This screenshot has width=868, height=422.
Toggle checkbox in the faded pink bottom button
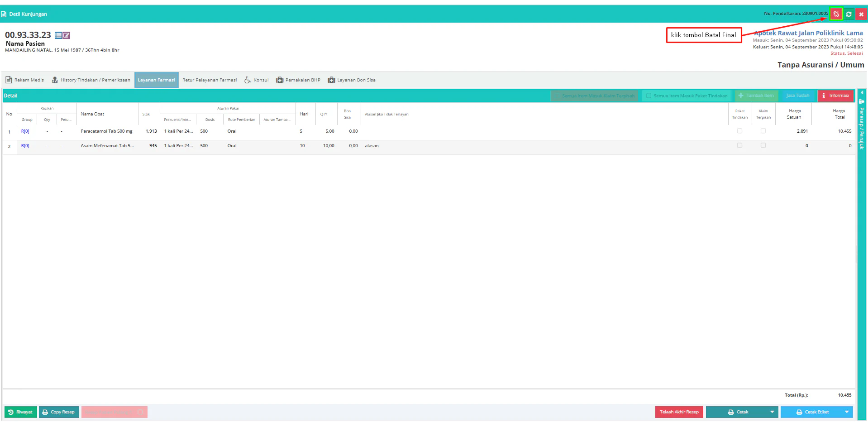[140, 412]
